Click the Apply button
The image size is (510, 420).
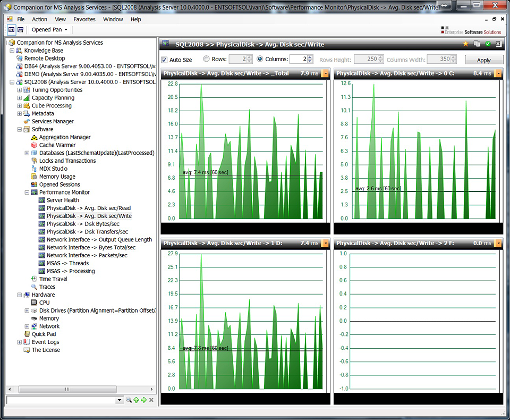pos(483,60)
